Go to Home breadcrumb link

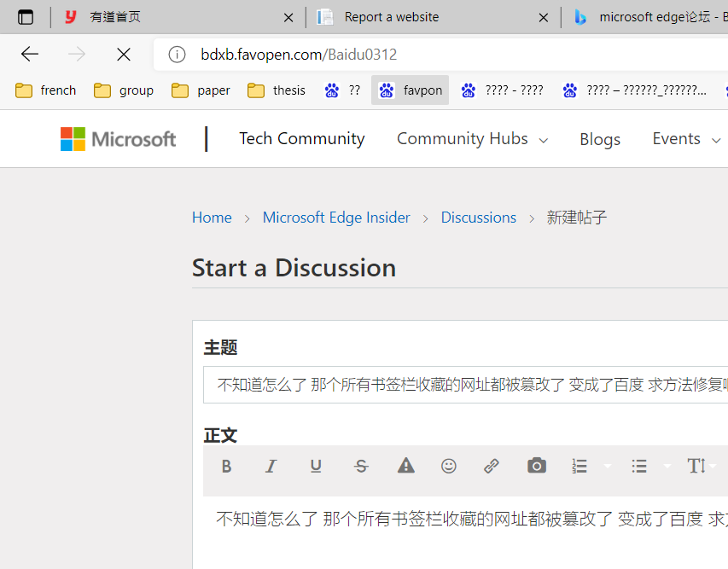coord(212,218)
